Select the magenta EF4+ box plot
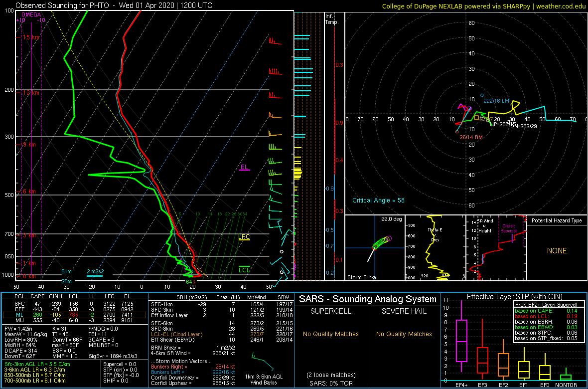Image resolution: width=588 pixels, height=389 pixels. click(461, 336)
